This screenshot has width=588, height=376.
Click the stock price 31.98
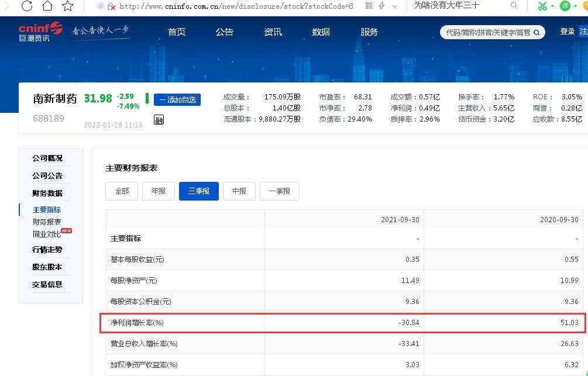(98, 99)
